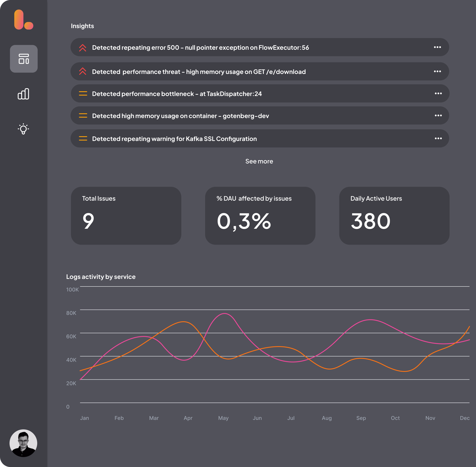Open the Kafka SSL Configuration insight menu

pyautogui.click(x=438, y=138)
